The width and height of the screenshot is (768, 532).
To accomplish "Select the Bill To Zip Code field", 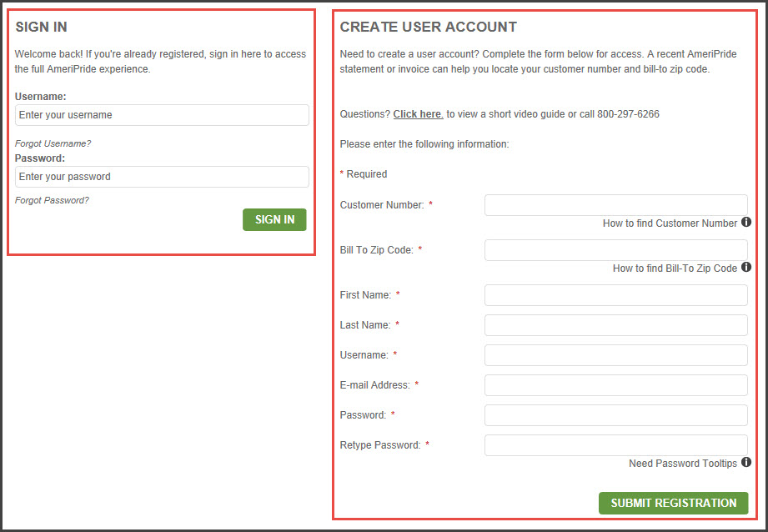I will pyautogui.click(x=615, y=250).
